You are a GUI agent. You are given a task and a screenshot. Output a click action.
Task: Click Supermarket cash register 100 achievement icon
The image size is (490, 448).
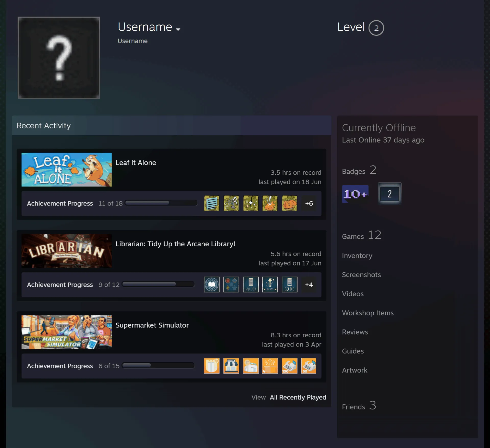289,366
